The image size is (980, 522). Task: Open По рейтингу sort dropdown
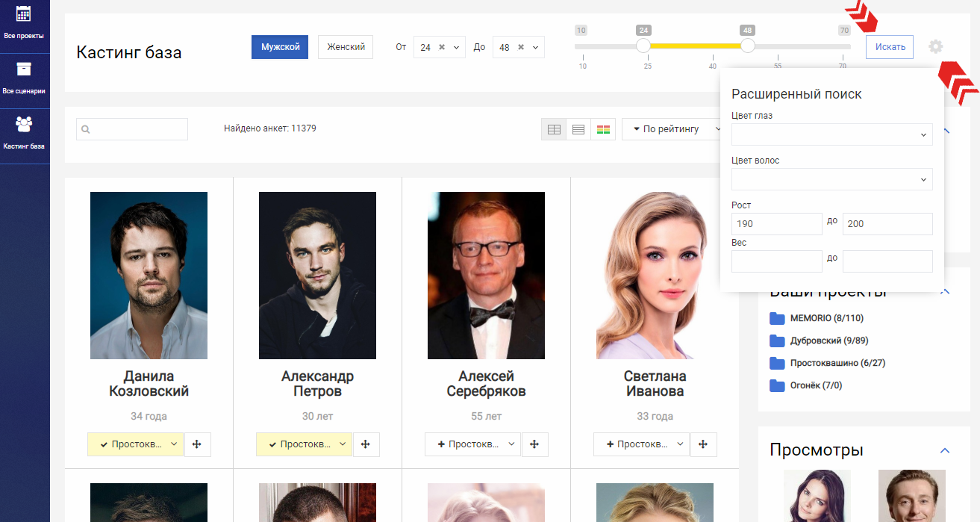(672, 129)
